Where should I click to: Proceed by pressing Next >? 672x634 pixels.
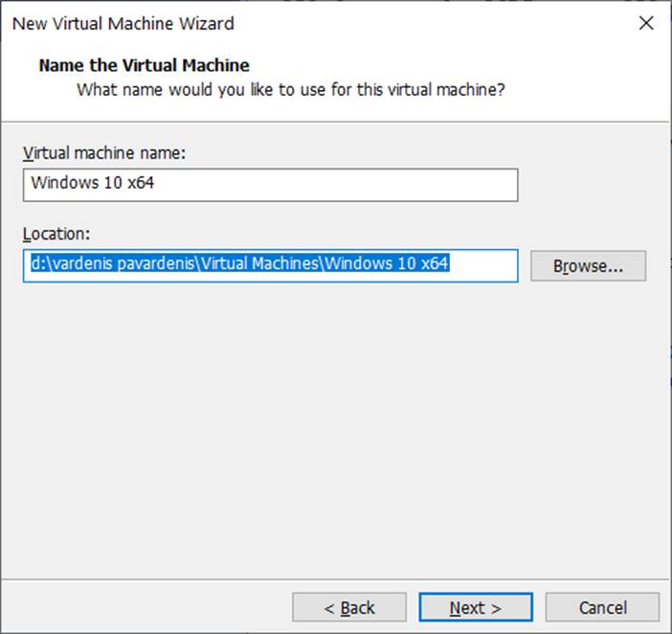tap(475, 607)
